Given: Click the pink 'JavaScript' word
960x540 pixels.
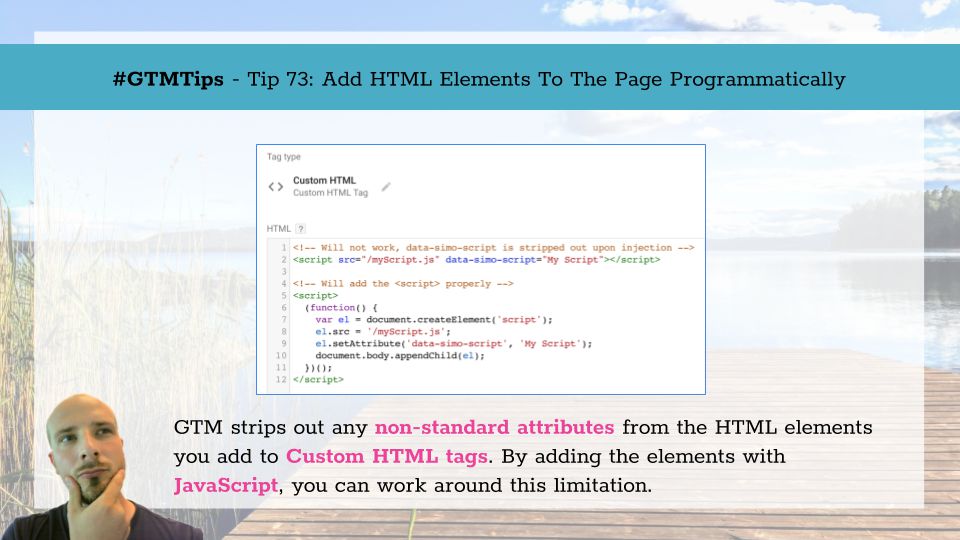Looking at the screenshot, I should 226,486.
